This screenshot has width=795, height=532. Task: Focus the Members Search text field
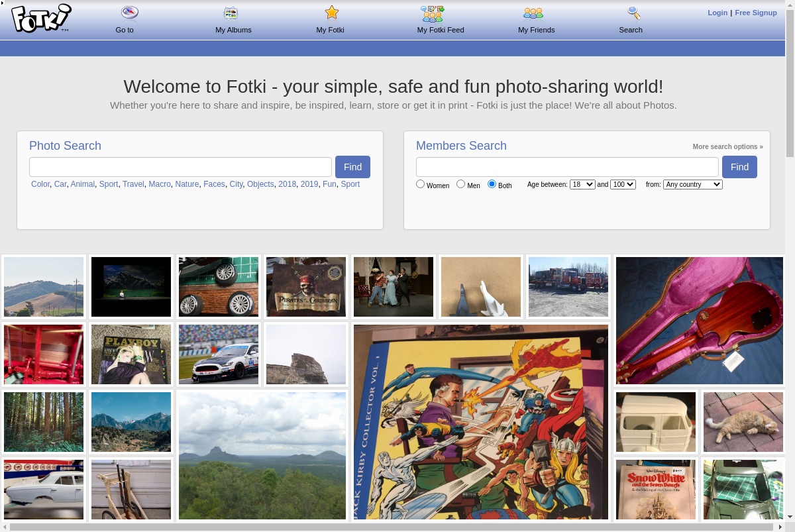coord(567,167)
